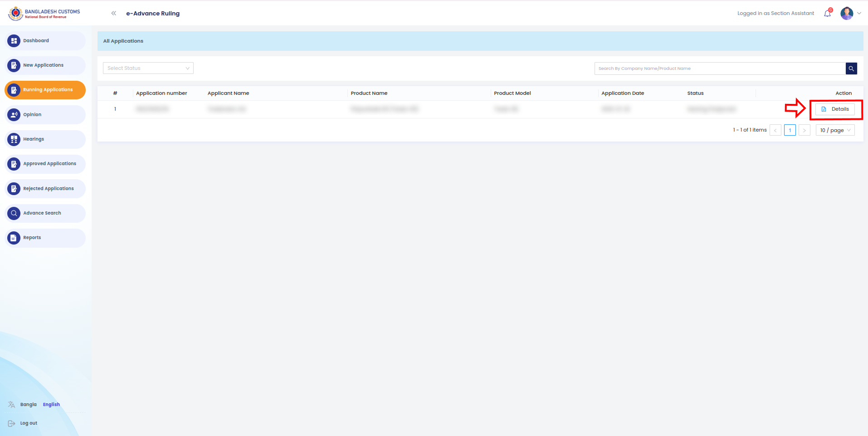
Task: Click the Applicant Name column header
Action: click(x=228, y=93)
